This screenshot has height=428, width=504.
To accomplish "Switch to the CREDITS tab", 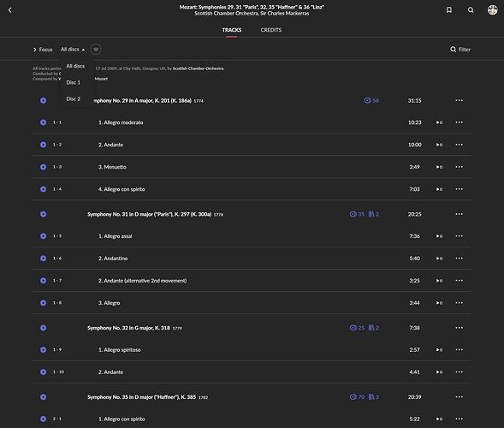I will pos(271,30).
